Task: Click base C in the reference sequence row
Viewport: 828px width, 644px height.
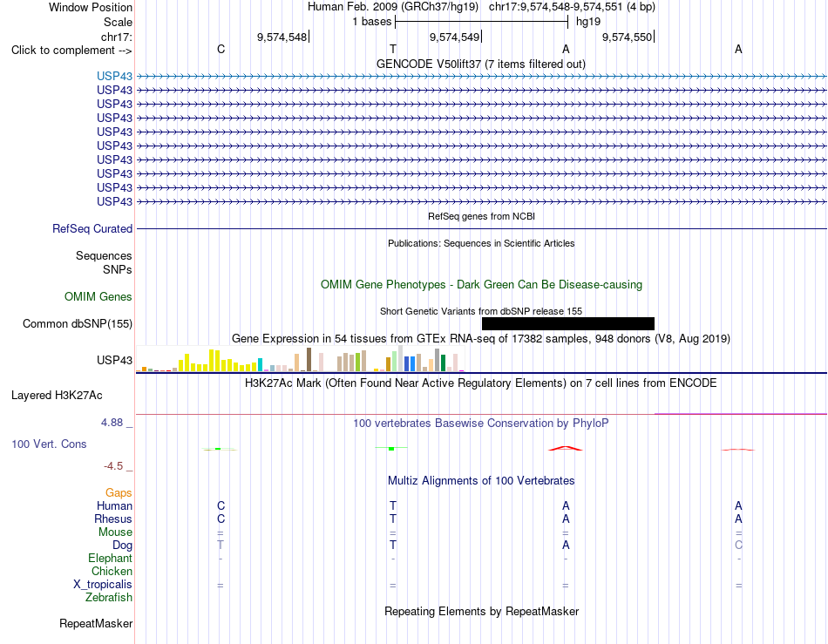Action: click(x=221, y=49)
